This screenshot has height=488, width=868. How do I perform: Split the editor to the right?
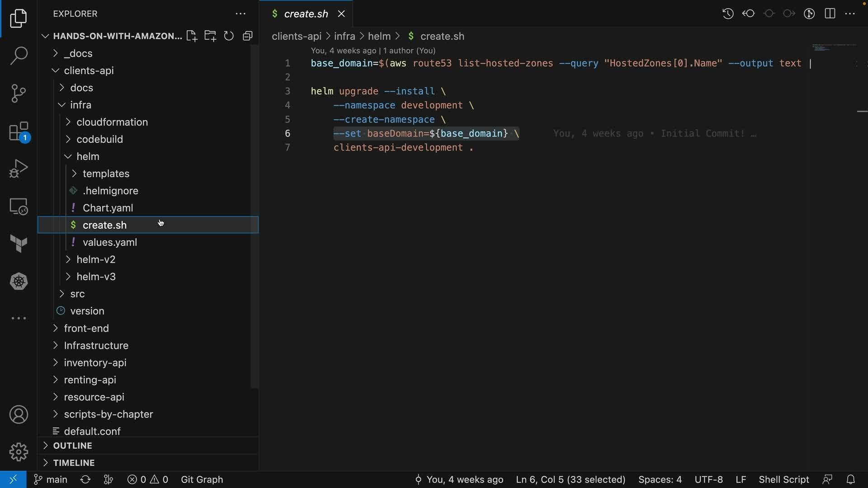point(830,14)
